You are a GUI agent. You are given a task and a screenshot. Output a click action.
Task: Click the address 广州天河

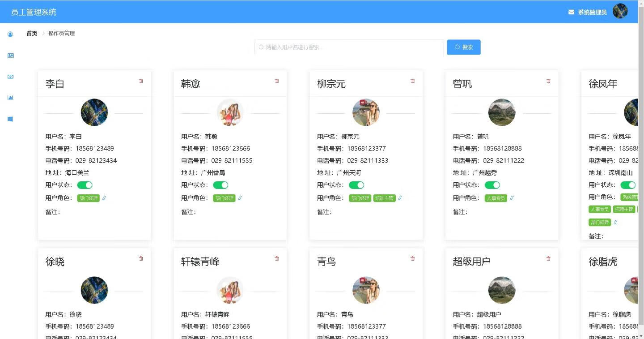click(x=349, y=172)
